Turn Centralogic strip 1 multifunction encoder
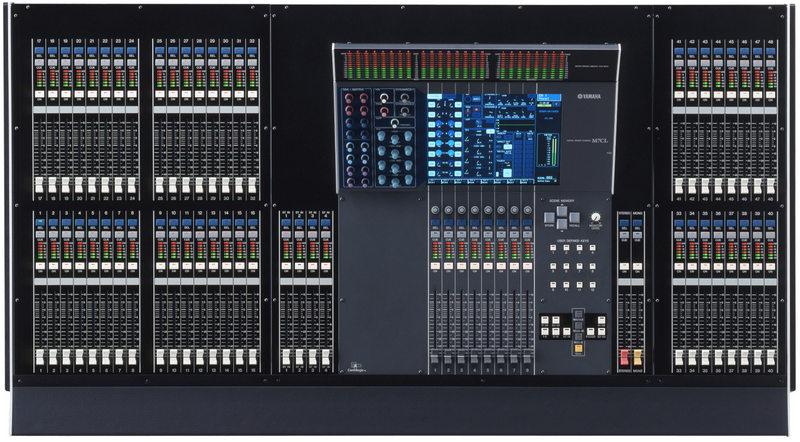 point(435,210)
